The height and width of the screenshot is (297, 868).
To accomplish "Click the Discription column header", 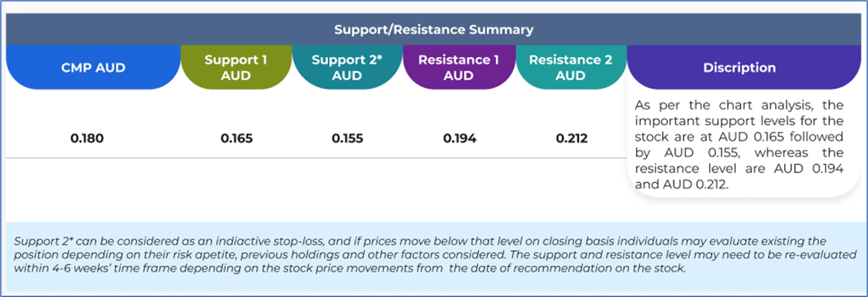I will click(x=739, y=68).
